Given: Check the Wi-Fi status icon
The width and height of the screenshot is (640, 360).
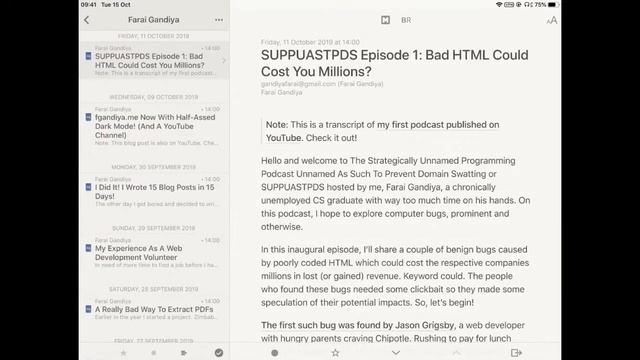Looking at the screenshot, I should tap(499, 4).
